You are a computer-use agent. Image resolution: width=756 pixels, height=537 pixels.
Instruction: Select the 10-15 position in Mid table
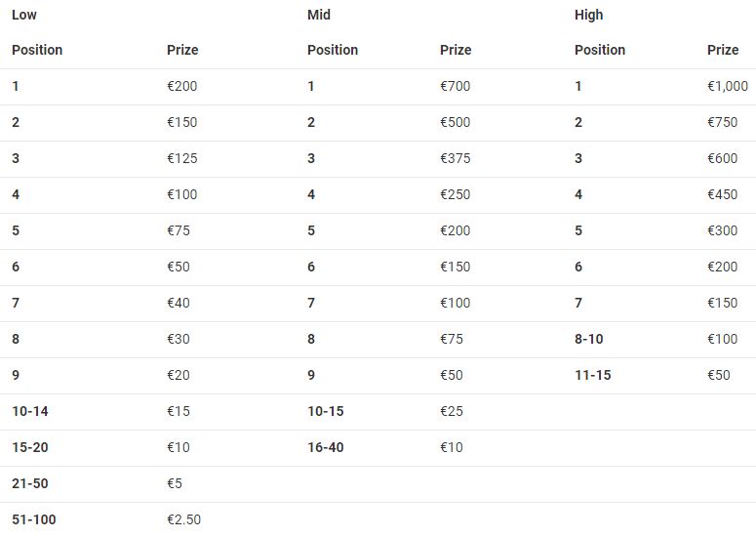(x=326, y=411)
